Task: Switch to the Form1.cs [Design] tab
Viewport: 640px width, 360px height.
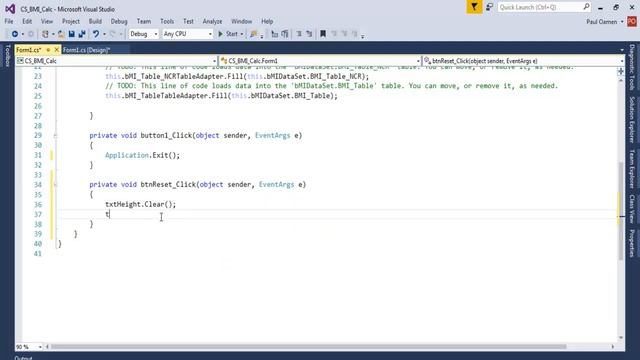Action: tap(87, 50)
